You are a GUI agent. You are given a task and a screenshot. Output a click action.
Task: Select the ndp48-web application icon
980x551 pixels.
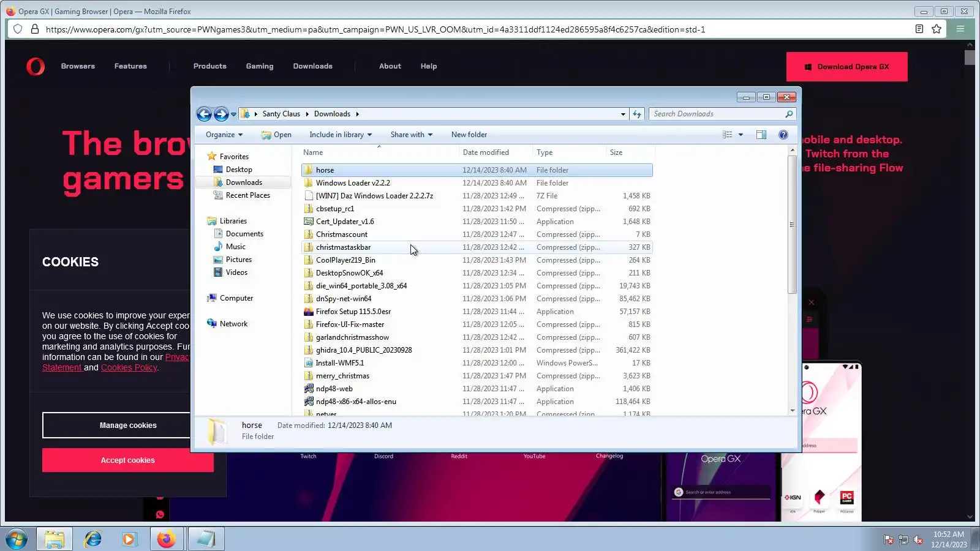[309, 389]
